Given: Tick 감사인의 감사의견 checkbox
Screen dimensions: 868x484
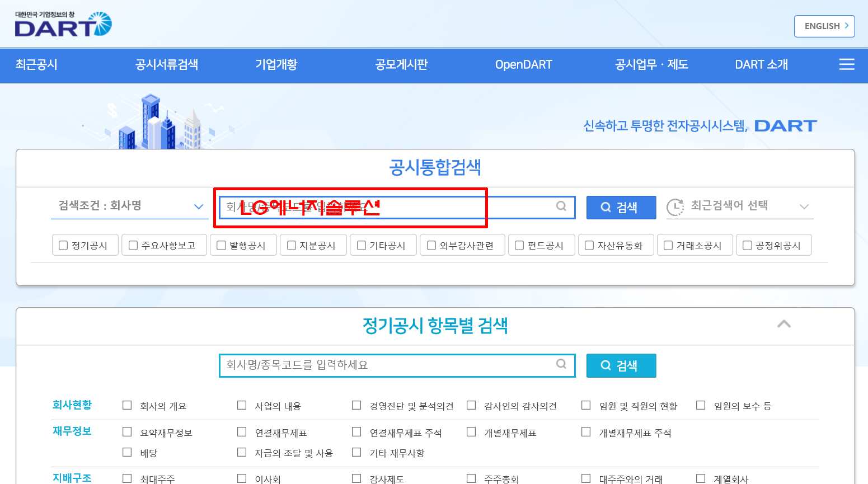Looking at the screenshot, I should 471,405.
